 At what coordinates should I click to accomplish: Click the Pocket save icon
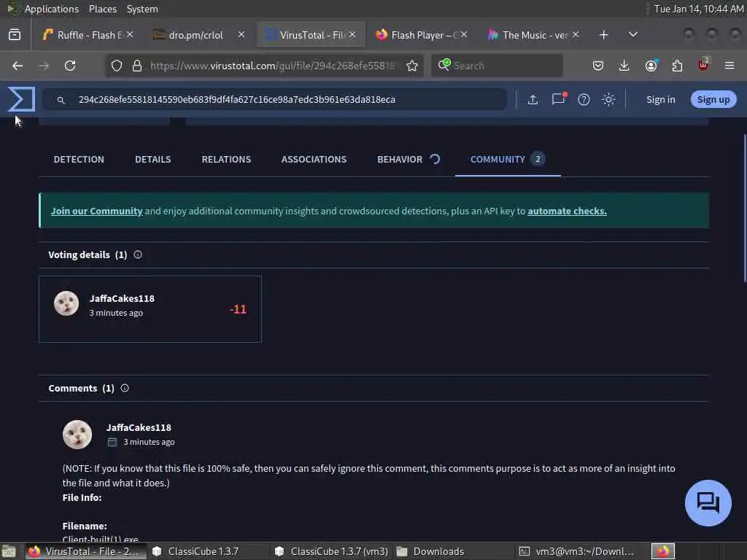pos(598,66)
